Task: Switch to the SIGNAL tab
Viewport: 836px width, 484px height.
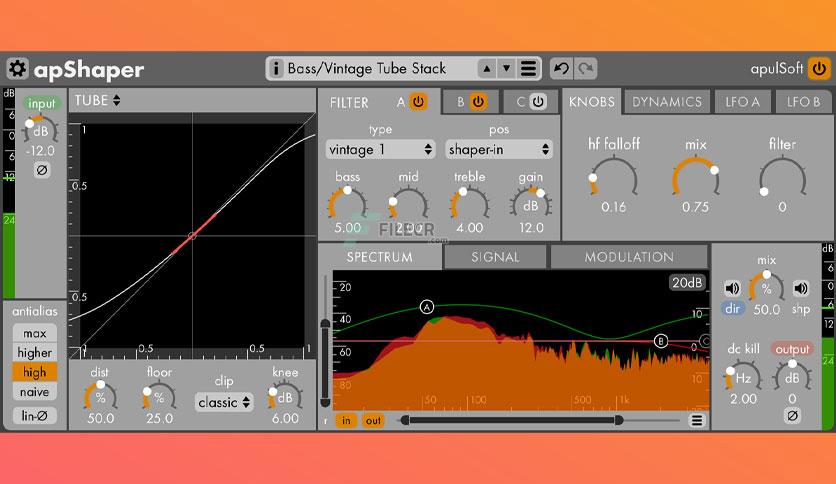Action: click(x=495, y=257)
